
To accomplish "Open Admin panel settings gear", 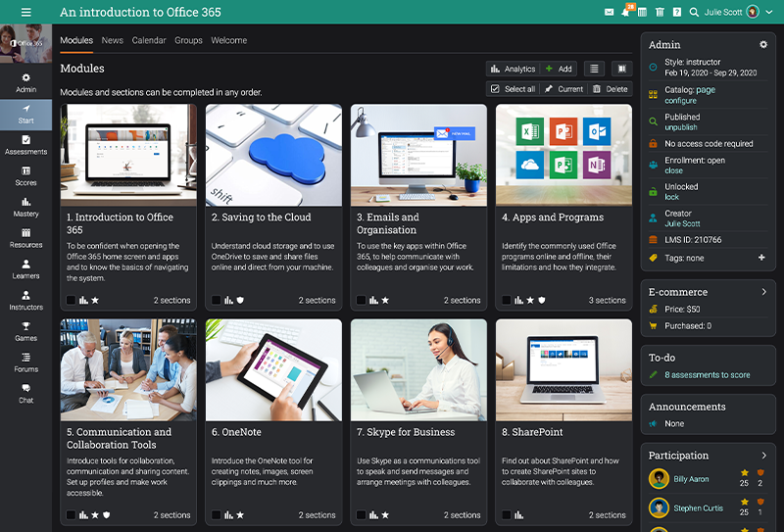I will click(x=763, y=44).
